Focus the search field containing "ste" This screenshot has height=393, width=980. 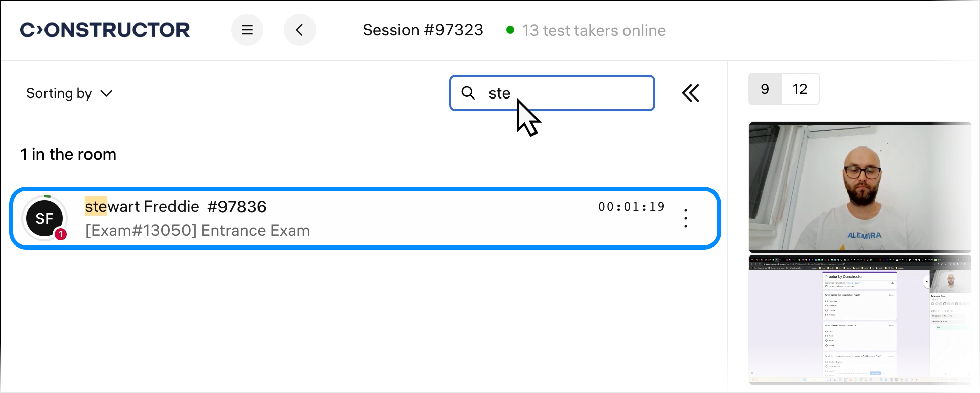566,93
